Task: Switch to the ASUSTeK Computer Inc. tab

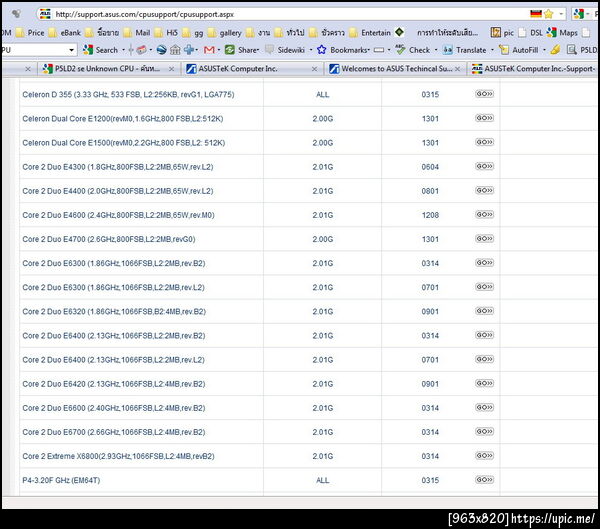Action: pos(251,69)
